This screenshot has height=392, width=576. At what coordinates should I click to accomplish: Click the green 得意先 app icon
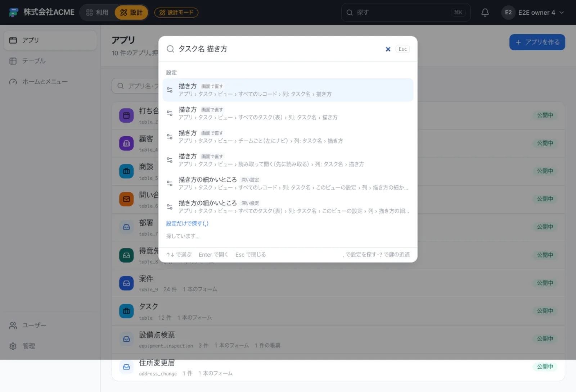[x=126, y=255]
